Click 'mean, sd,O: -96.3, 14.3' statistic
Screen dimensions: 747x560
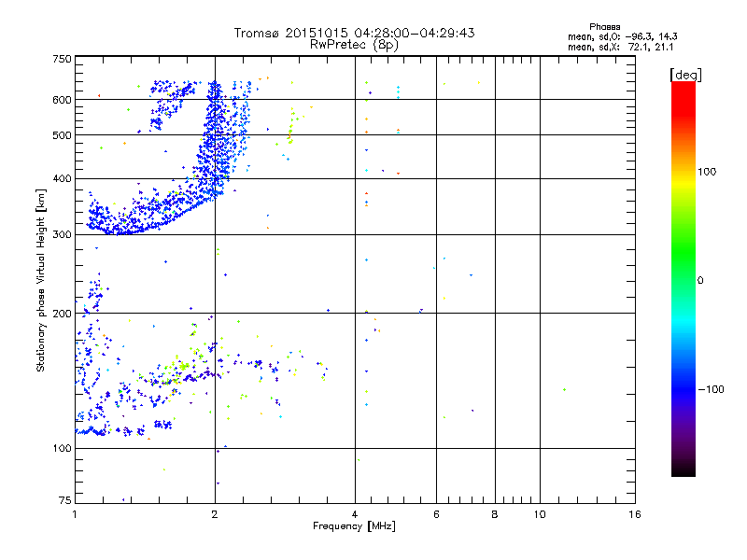click(x=622, y=36)
